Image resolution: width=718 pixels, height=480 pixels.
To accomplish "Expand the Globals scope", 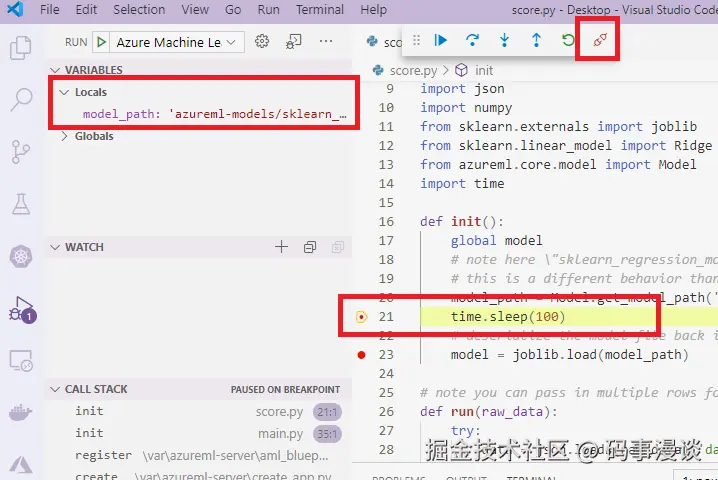I will (64, 136).
